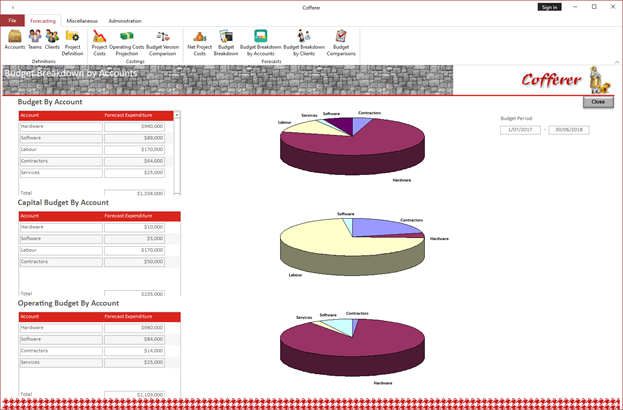Click Account header in Operating Budget table
This screenshot has height=410, width=623.
tap(30, 317)
